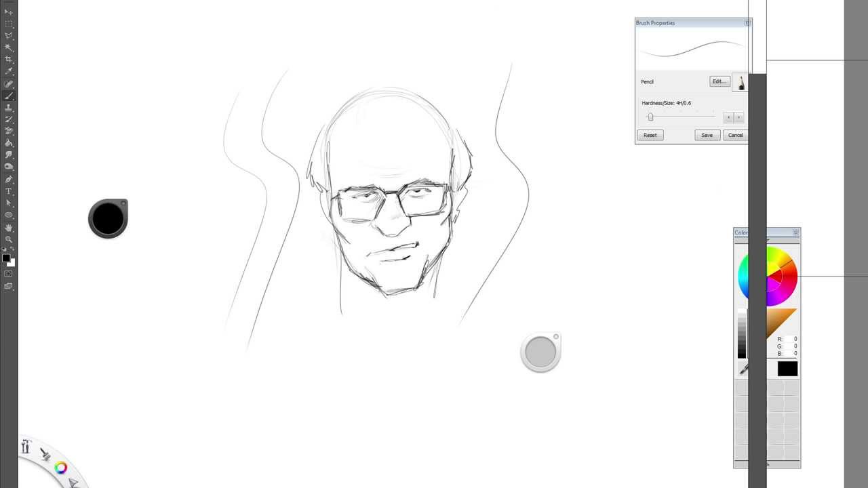Open the color wheel in the bottom-left lagoon
The width and height of the screenshot is (868, 488).
pos(60,468)
